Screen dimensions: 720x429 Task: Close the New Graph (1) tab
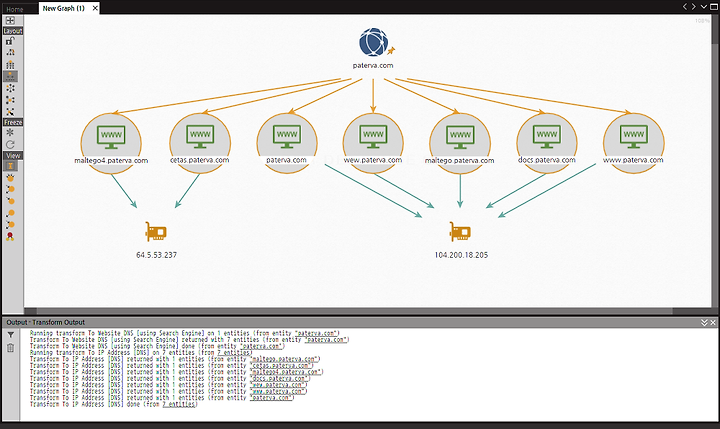click(95, 8)
